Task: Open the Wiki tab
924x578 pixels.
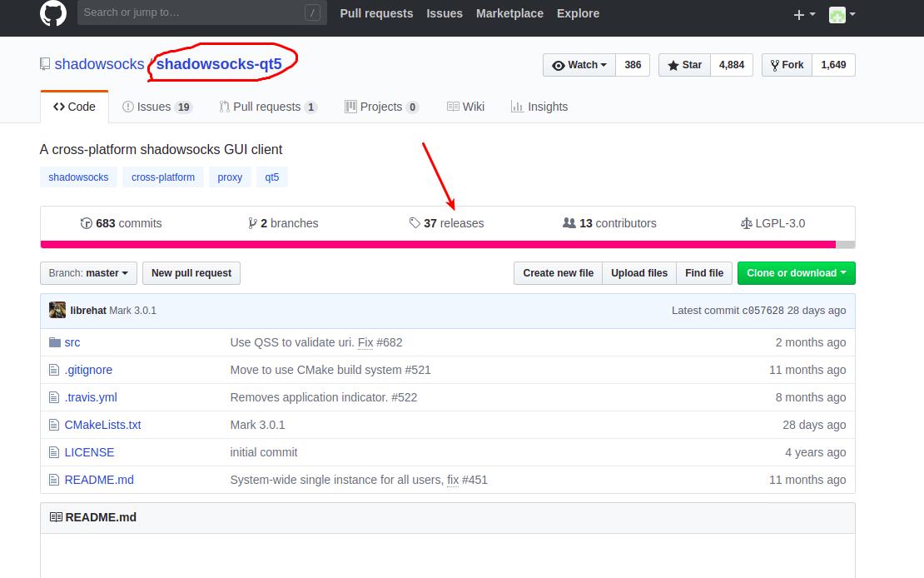Action: point(465,107)
